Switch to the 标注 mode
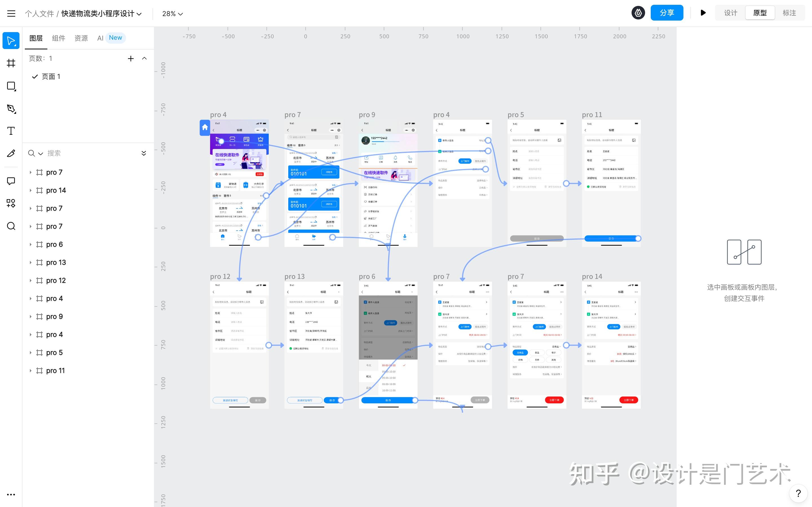 [x=789, y=13]
